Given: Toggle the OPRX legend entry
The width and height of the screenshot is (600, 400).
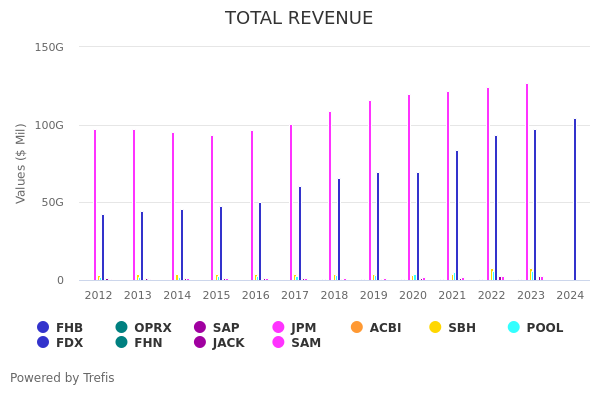Looking at the screenshot, I should 121,328.
